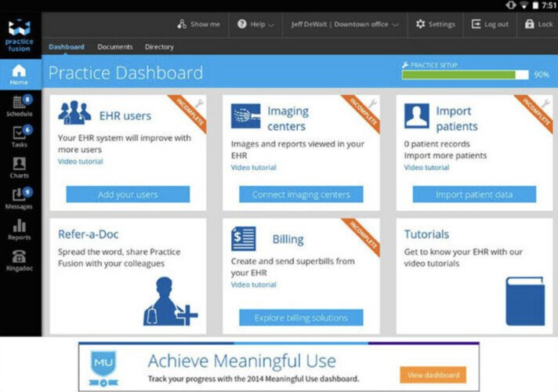Image resolution: width=558 pixels, height=392 pixels.
Task: Click the Import patients person icon
Action: [417, 116]
